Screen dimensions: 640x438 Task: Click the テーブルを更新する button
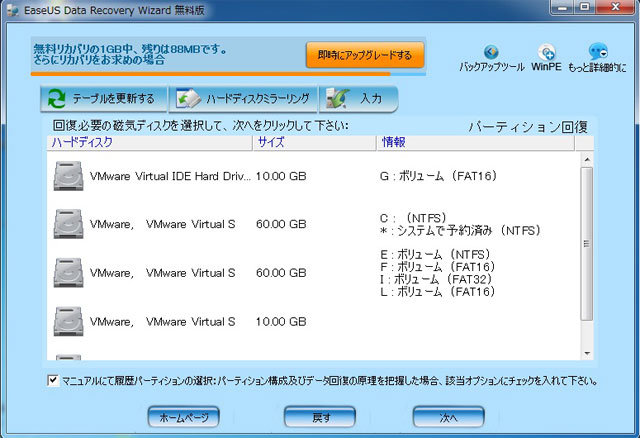[104, 99]
